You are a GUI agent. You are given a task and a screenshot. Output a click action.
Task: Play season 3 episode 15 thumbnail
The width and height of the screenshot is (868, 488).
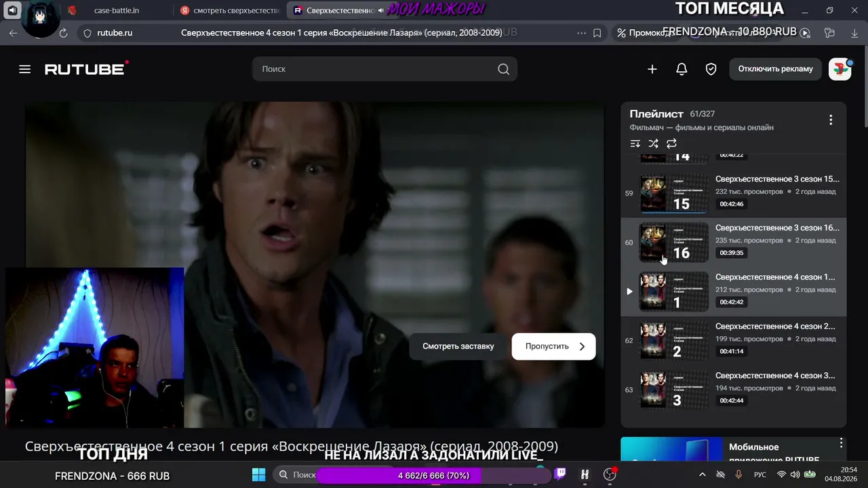pos(674,193)
